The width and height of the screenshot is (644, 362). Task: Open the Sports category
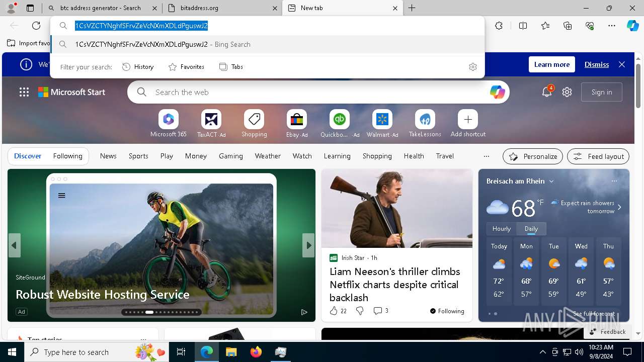pyautogui.click(x=138, y=156)
